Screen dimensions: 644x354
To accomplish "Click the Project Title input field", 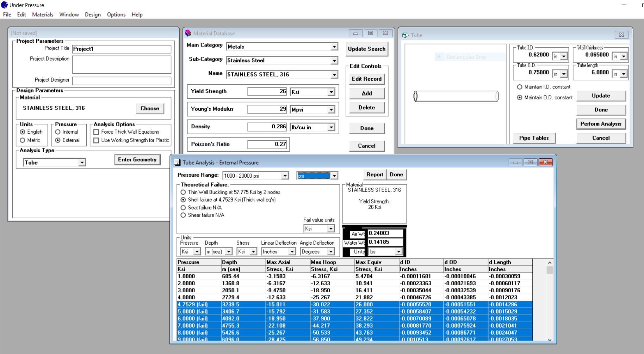I will [122, 49].
